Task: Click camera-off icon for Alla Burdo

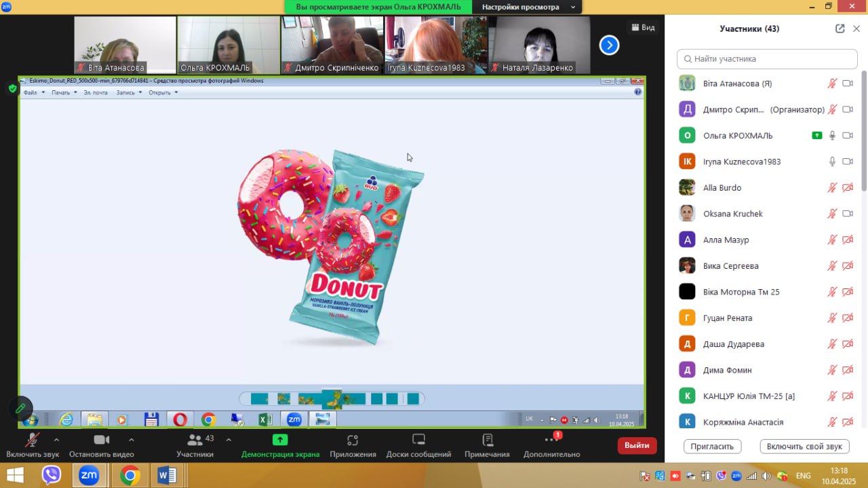Action: [x=847, y=187]
